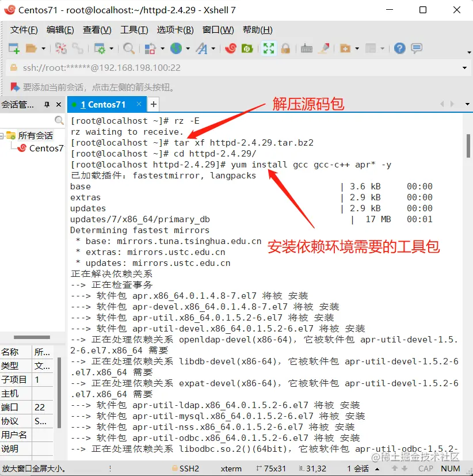Click the xterm status bar entry
473x476 pixels.
(x=231, y=469)
